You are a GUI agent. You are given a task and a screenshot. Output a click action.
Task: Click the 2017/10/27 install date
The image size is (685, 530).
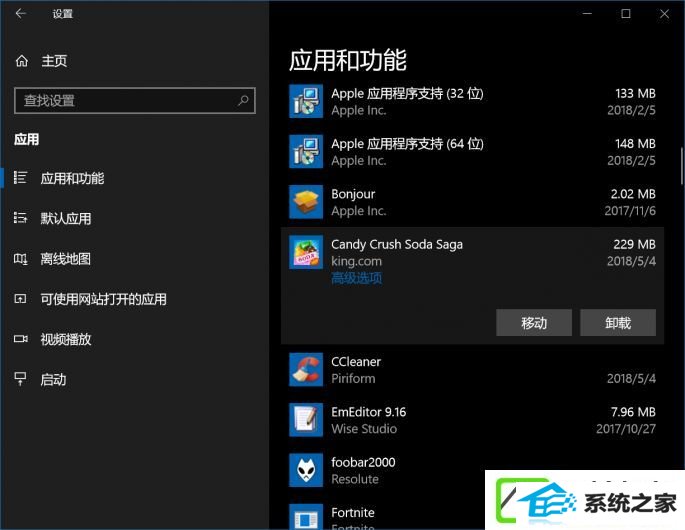point(626,429)
